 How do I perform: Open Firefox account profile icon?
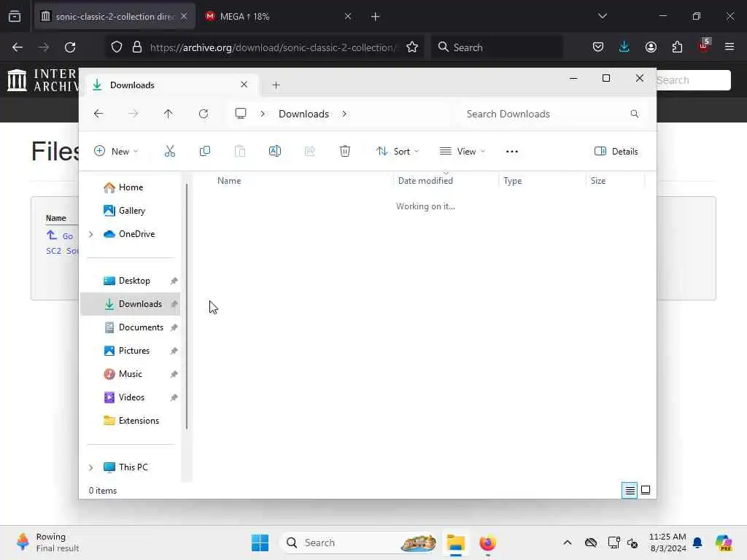point(651,47)
